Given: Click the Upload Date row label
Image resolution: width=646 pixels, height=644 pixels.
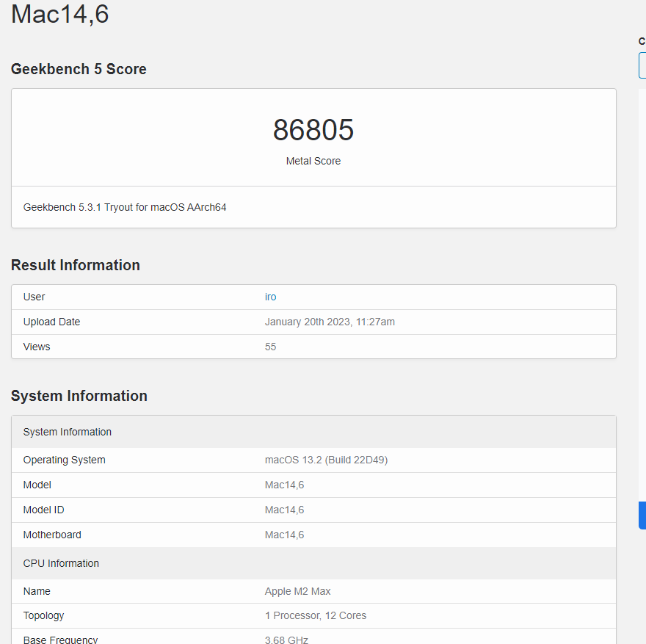Looking at the screenshot, I should (x=51, y=322).
